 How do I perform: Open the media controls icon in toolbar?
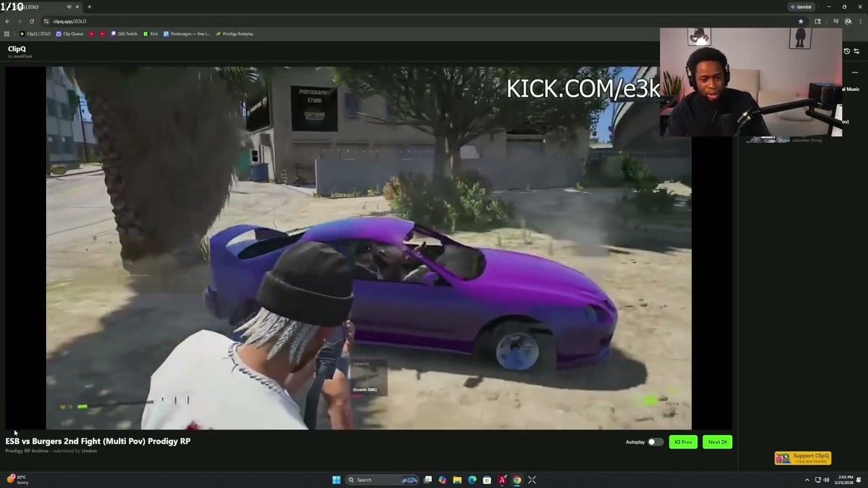[x=836, y=21]
